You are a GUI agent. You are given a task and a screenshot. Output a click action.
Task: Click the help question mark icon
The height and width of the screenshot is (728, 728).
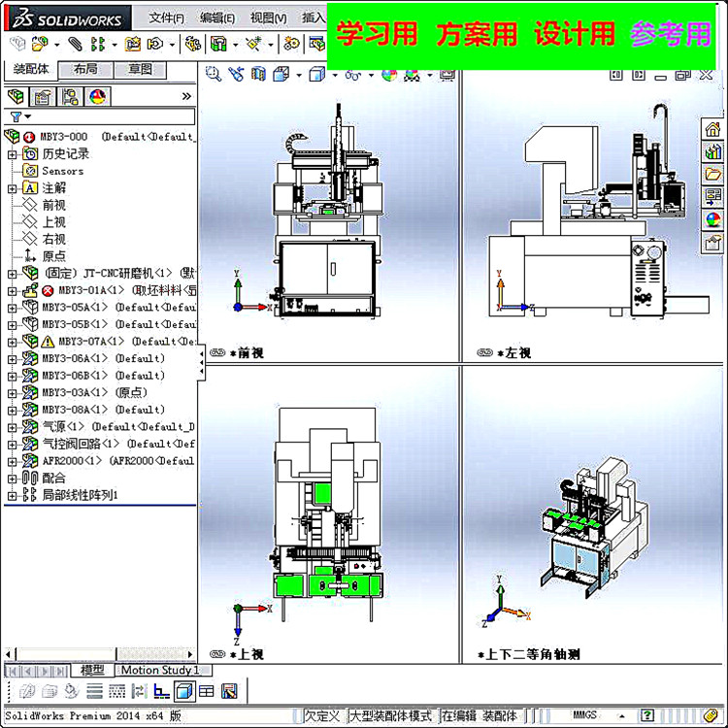coord(647,715)
